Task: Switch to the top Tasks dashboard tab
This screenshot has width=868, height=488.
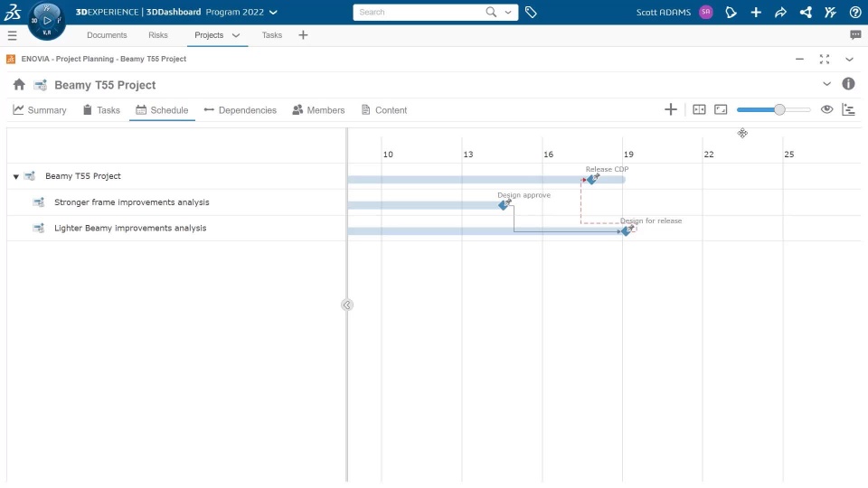Action: (272, 35)
